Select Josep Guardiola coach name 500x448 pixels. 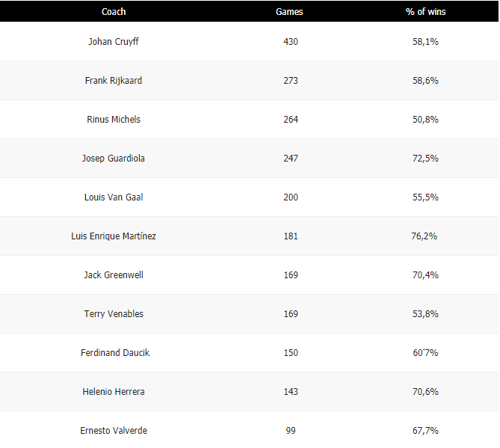click(114, 159)
